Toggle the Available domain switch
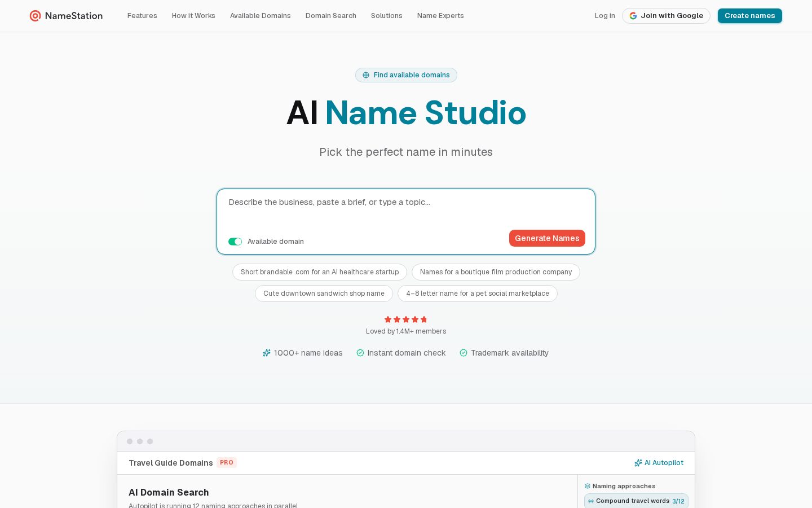This screenshot has height=508, width=812. pos(235,242)
